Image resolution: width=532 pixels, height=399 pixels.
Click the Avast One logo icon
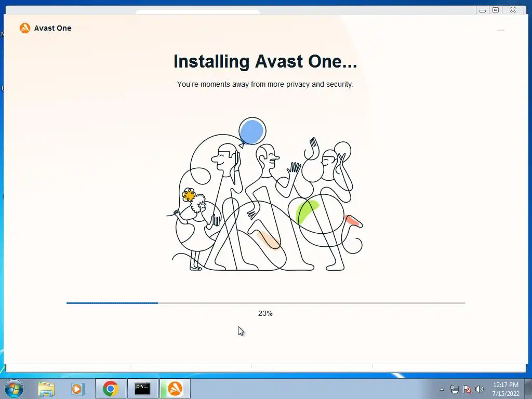[x=25, y=28]
